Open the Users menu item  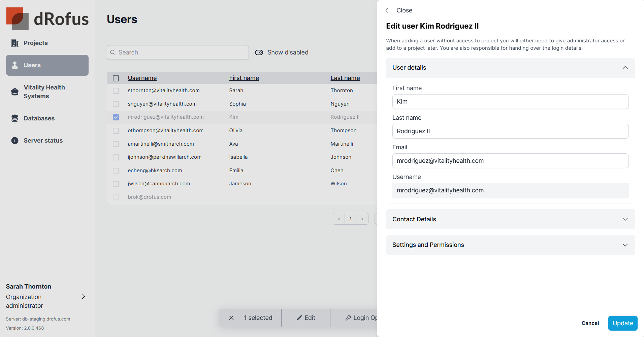tap(47, 65)
